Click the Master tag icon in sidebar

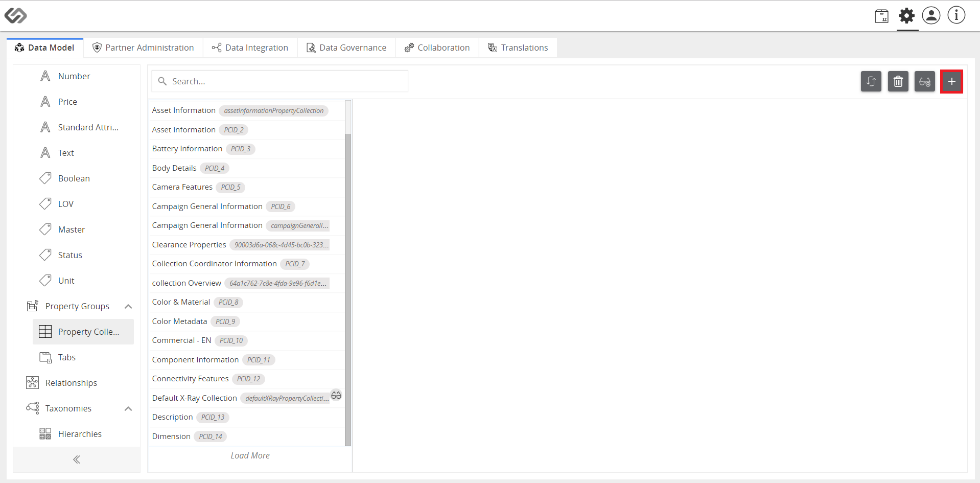pyautogui.click(x=45, y=229)
